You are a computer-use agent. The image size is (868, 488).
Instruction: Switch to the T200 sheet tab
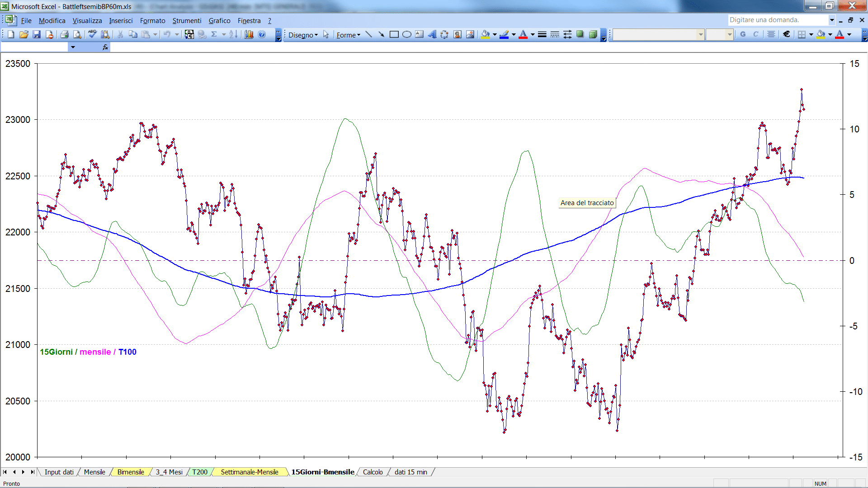click(x=200, y=472)
